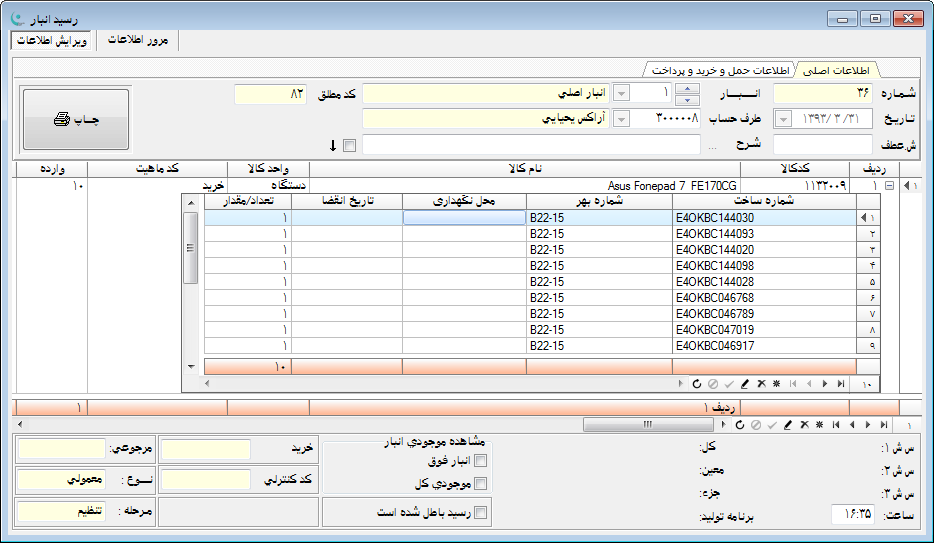Click the ساعت time field showing ۱۶:۳۵
Viewport: 934px width, 543px height.
[853, 514]
